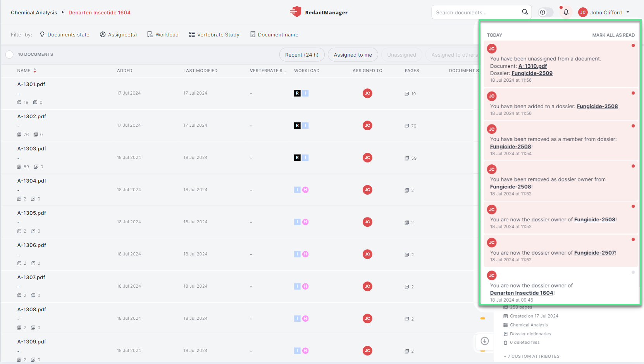The height and width of the screenshot is (364, 644).
Task: Open the Documents state filter
Action: click(x=64, y=35)
